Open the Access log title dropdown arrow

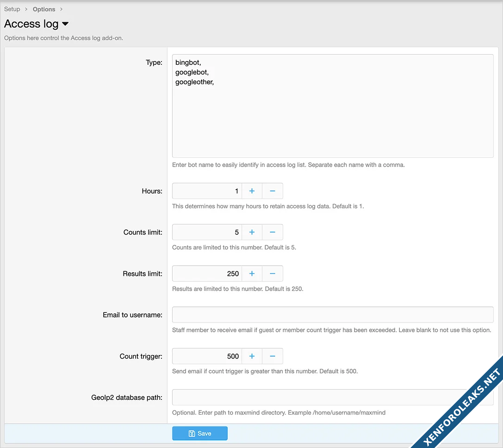coord(65,24)
